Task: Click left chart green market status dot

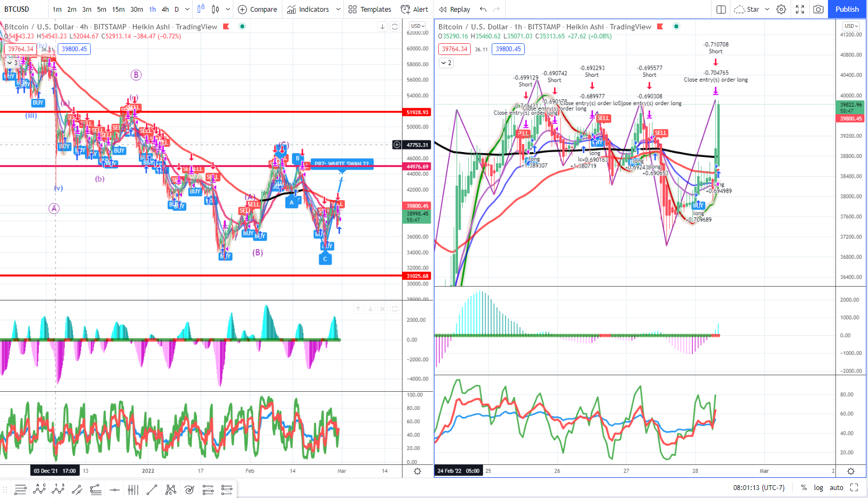Action: [242, 26]
